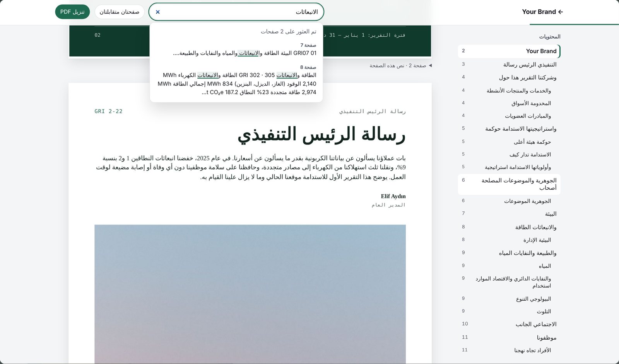Open الموضوعات الجوهرية contents entry

point(509,201)
